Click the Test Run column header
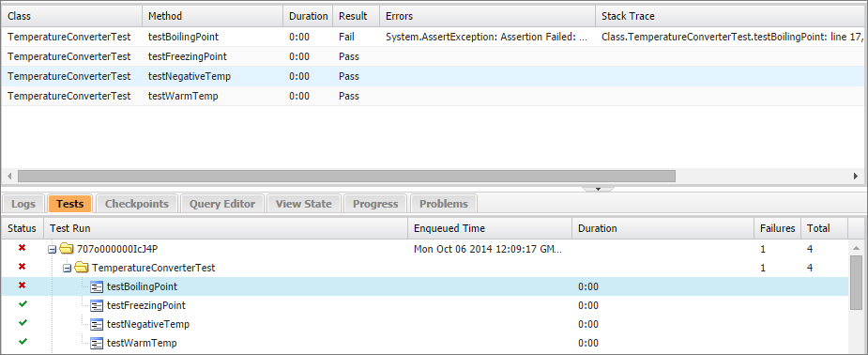 tap(225, 228)
